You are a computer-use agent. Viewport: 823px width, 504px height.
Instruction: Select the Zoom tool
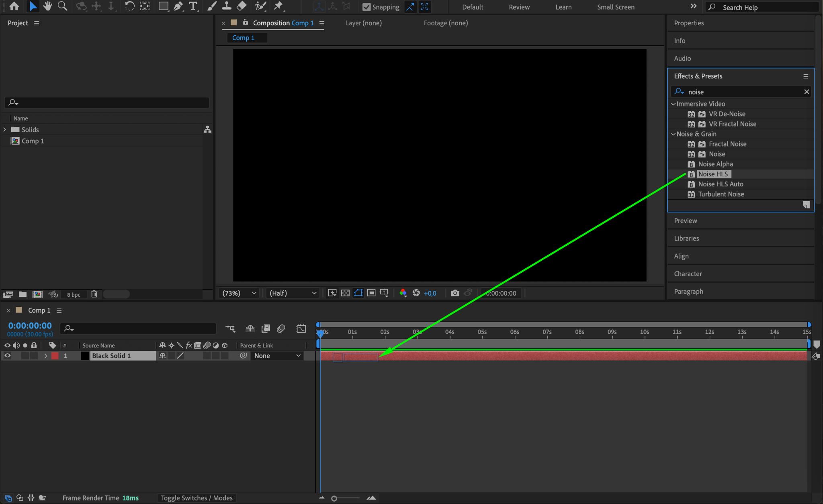[62, 6]
